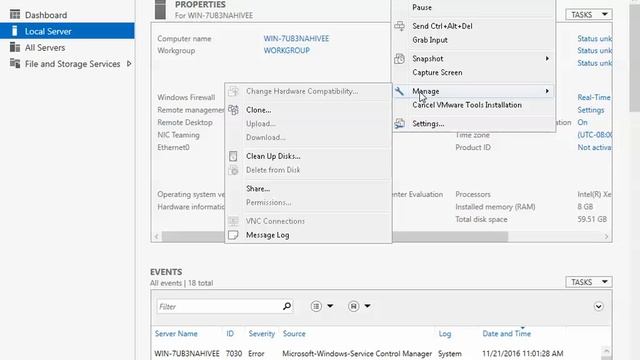This screenshot has height=360, width=640.
Task: Click the Not activated Product ID link
Action: pos(594,148)
